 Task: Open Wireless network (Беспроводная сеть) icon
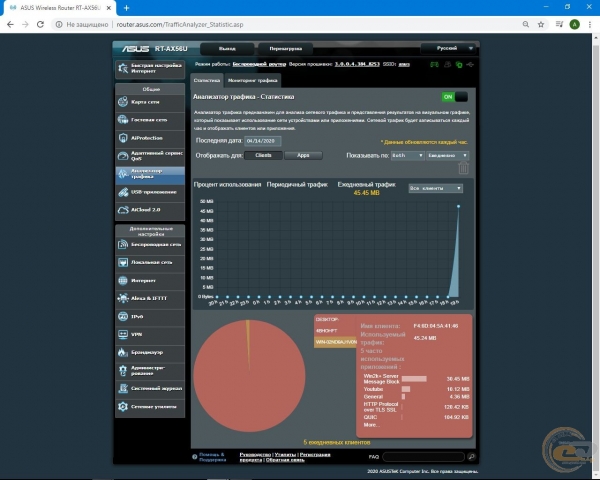123,244
